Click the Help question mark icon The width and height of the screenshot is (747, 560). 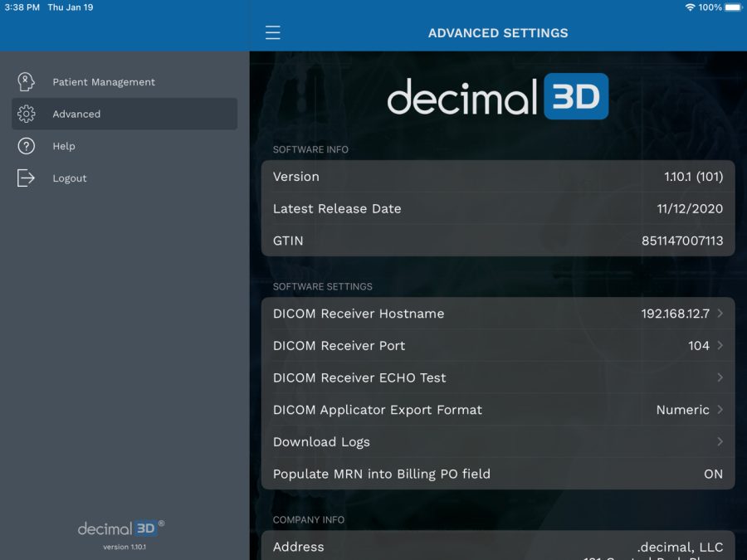pos(26,146)
